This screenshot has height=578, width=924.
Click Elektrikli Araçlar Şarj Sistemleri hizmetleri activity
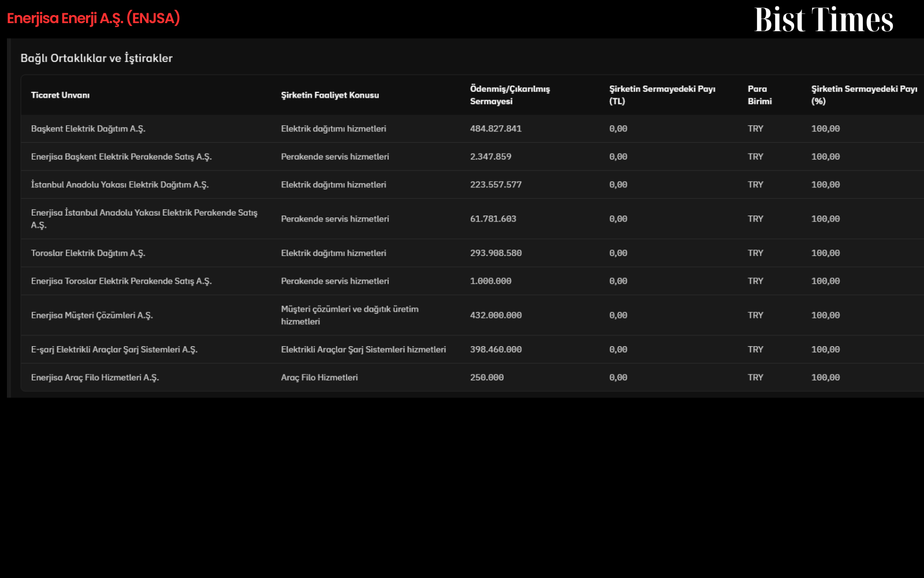point(363,350)
